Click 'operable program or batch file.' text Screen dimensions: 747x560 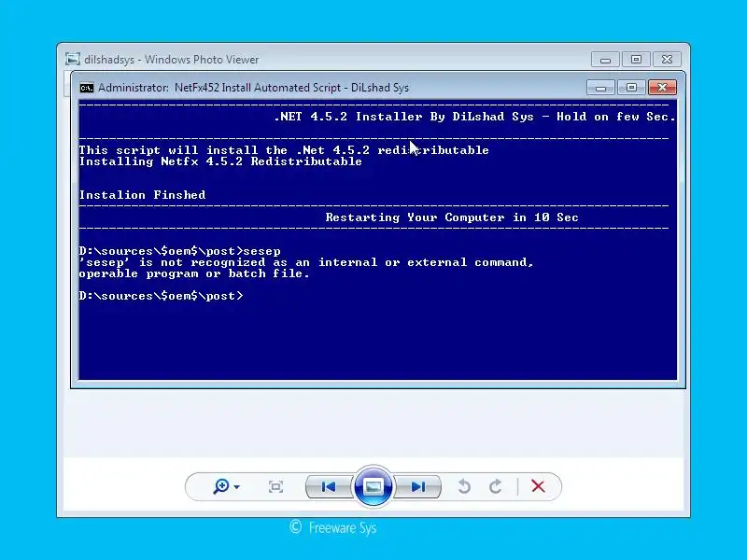point(194,273)
